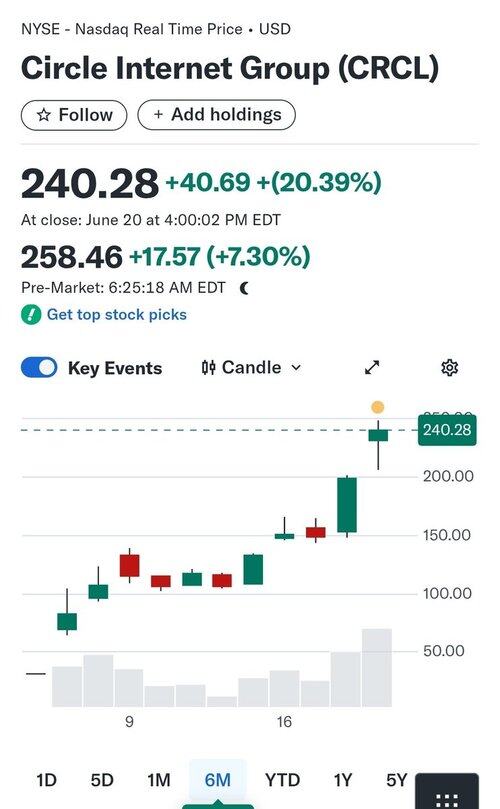Click the chart settings gear icon

pyautogui.click(x=449, y=367)
